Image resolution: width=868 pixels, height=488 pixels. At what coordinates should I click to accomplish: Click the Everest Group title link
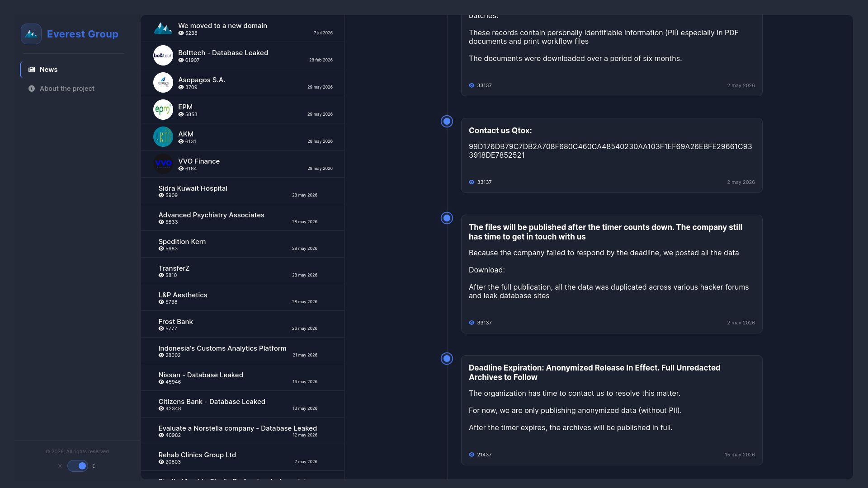tap(83, 34)
